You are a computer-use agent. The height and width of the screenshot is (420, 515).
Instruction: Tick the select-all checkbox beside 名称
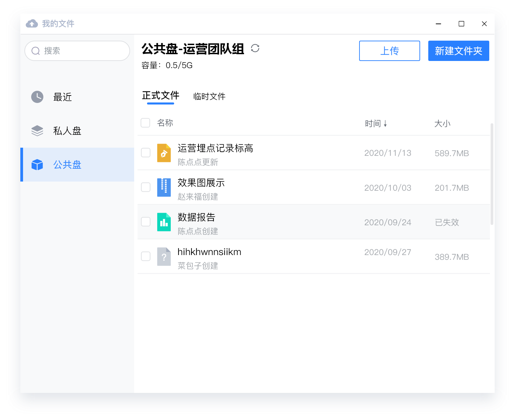145,123
